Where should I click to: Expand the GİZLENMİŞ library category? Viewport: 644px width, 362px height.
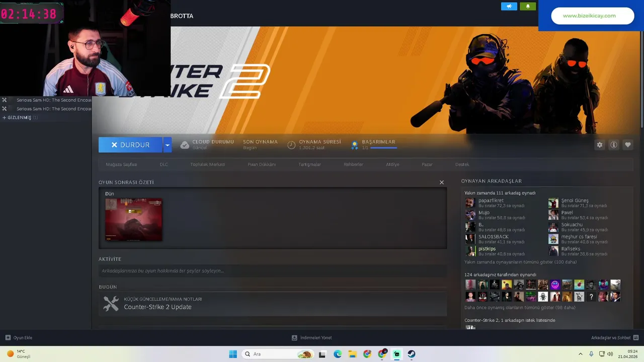click(x=19, y=118)
